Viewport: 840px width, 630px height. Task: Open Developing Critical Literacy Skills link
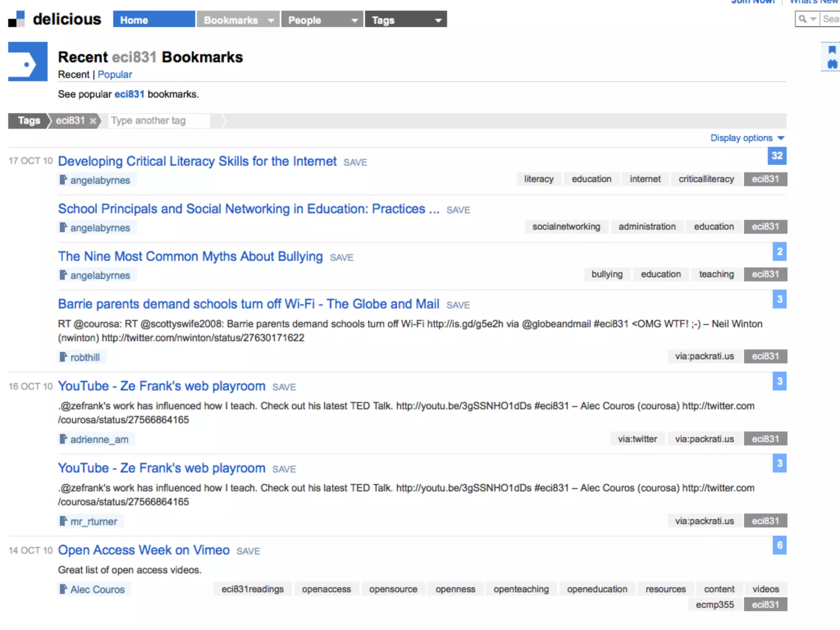point(197,161)
